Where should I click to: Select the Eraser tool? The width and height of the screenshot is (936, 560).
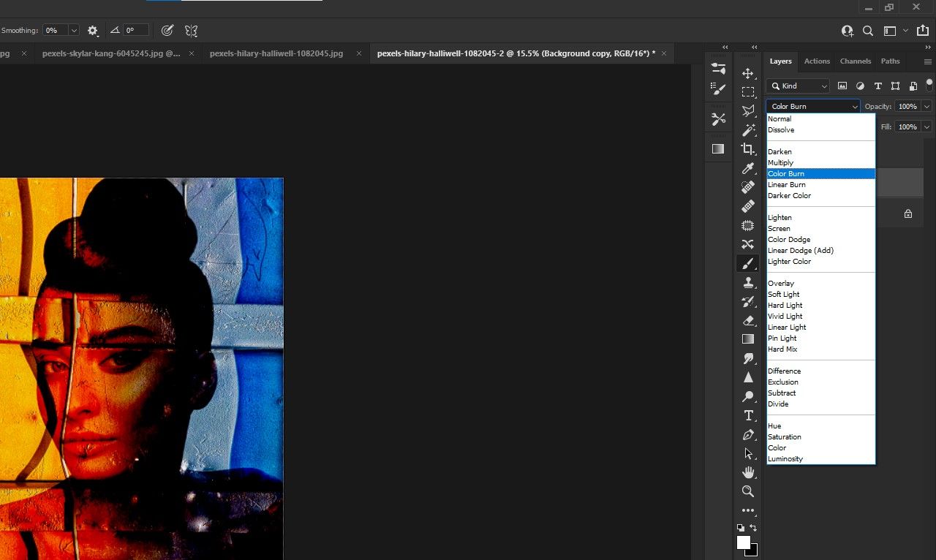[748, 320]
